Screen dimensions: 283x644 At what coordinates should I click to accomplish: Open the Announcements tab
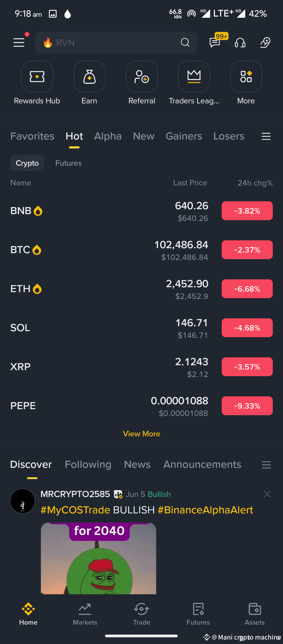pos(202,464)
